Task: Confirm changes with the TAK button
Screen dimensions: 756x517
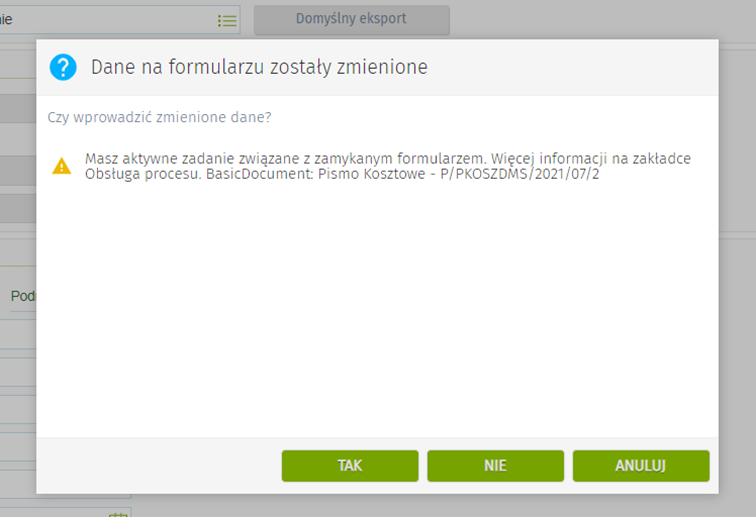Action: (x=350, y=466)
